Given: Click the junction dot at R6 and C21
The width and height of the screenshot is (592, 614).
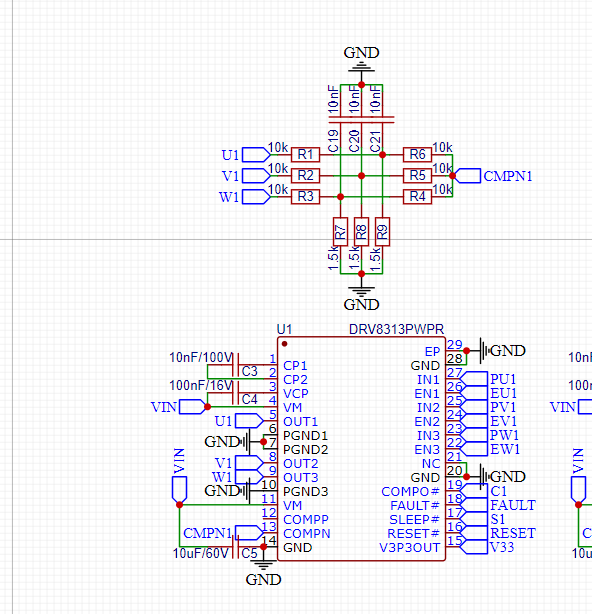Looking at the screenshot, I should coord(383,155).
